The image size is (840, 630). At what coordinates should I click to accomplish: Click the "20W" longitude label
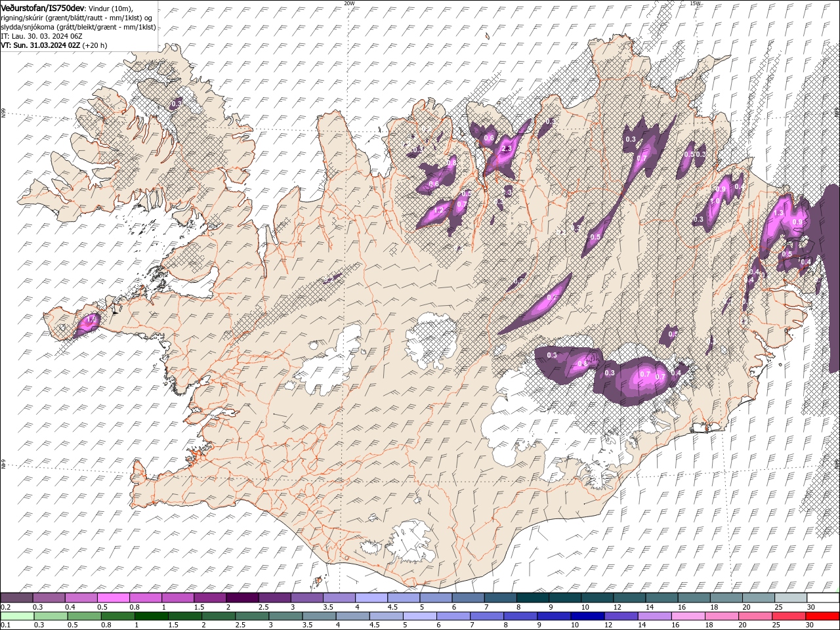(x=349, y=3)
